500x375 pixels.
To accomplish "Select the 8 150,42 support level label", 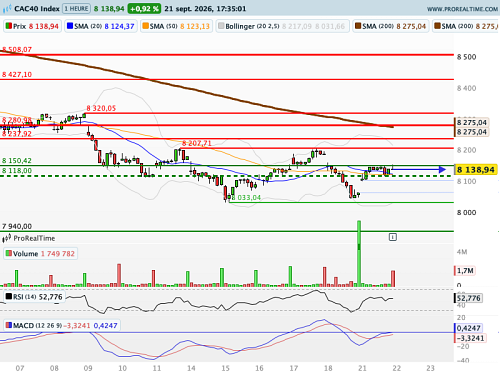I will pos(17,160).
